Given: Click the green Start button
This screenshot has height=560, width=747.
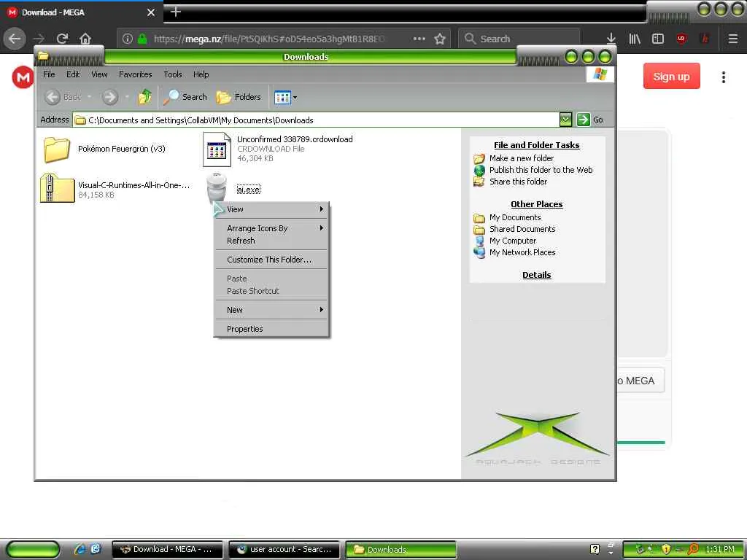Looking at the screenshot, I should (32, 550).
